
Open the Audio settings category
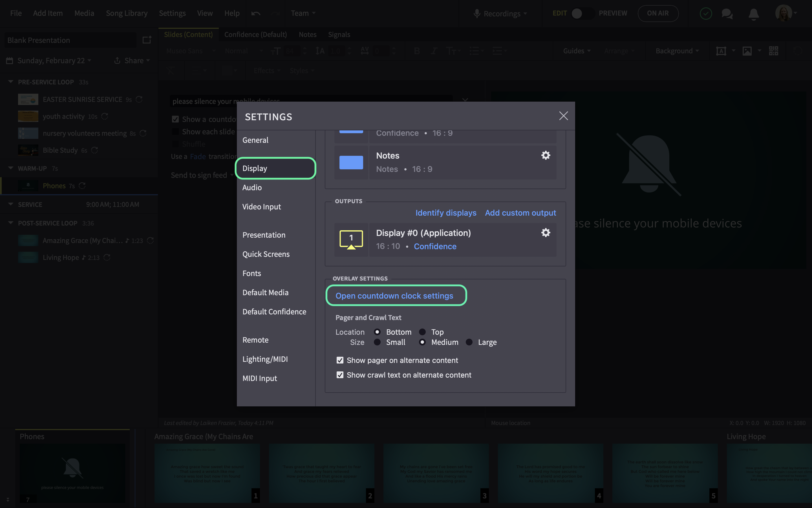point(252,187)
